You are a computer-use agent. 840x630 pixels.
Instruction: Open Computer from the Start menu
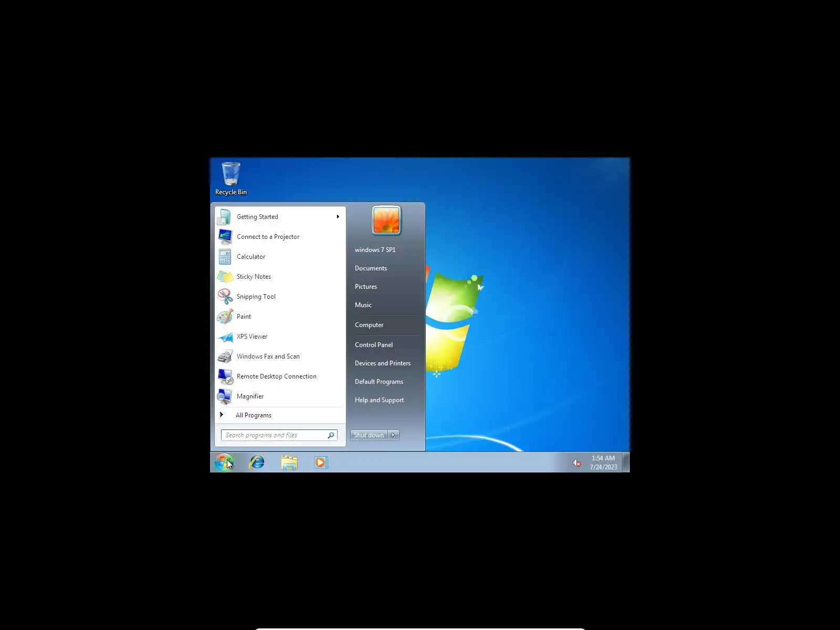pyautogui.click(x=369, y=325)
